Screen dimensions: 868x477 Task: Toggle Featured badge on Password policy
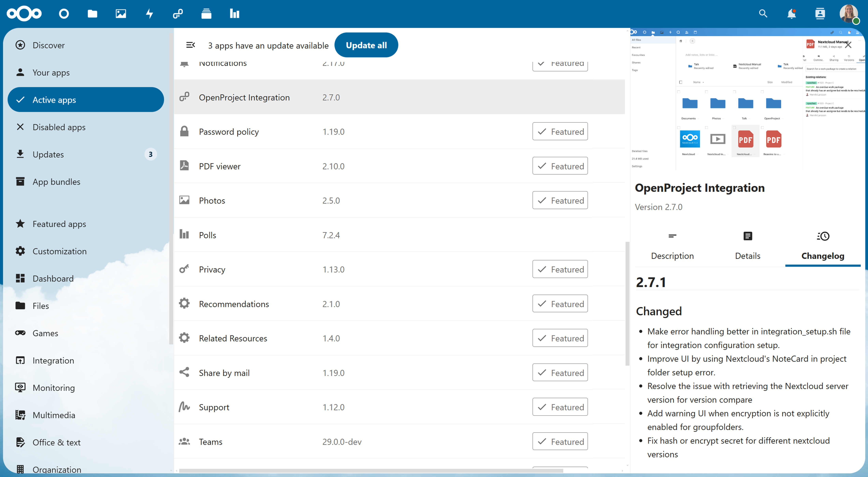(x=560, y=131)
